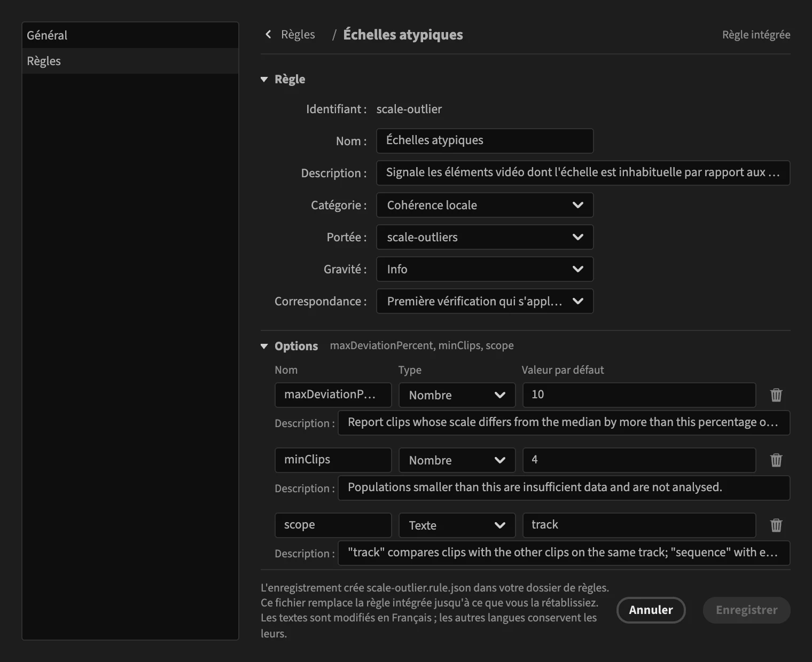This screenshot has height=662, width=812.
Task: Edit description starting with Populations smaller
Action: (x=564, y=488)
